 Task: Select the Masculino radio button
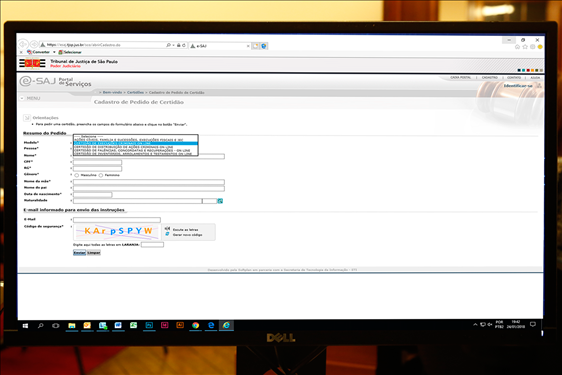pyautogui.click(x=77, y=175)
